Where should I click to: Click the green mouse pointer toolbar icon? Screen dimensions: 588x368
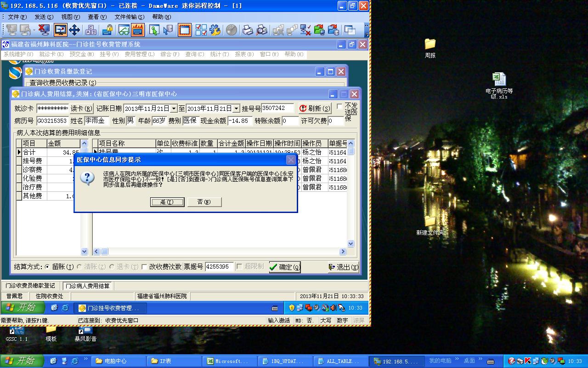pos(154,30)
